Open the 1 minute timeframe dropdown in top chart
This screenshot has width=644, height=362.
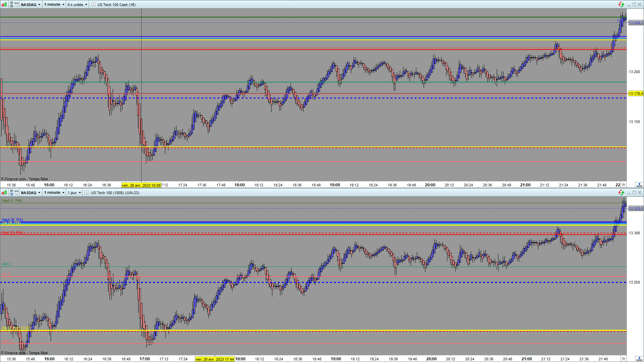click(x=54, y=5)
